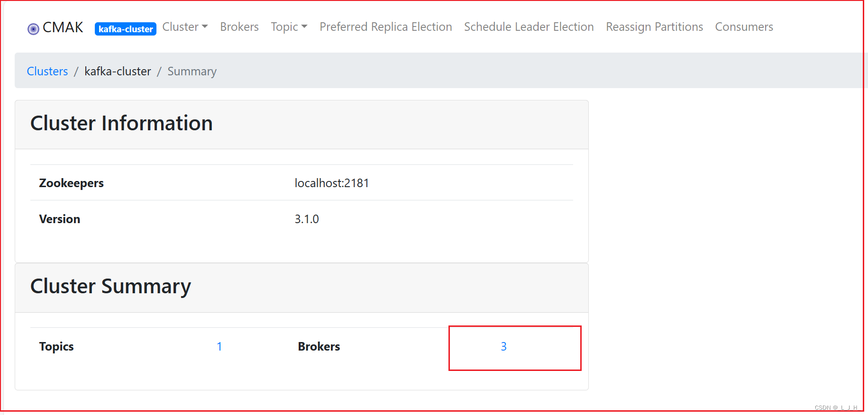Click the CMAK logo icon

33,28
